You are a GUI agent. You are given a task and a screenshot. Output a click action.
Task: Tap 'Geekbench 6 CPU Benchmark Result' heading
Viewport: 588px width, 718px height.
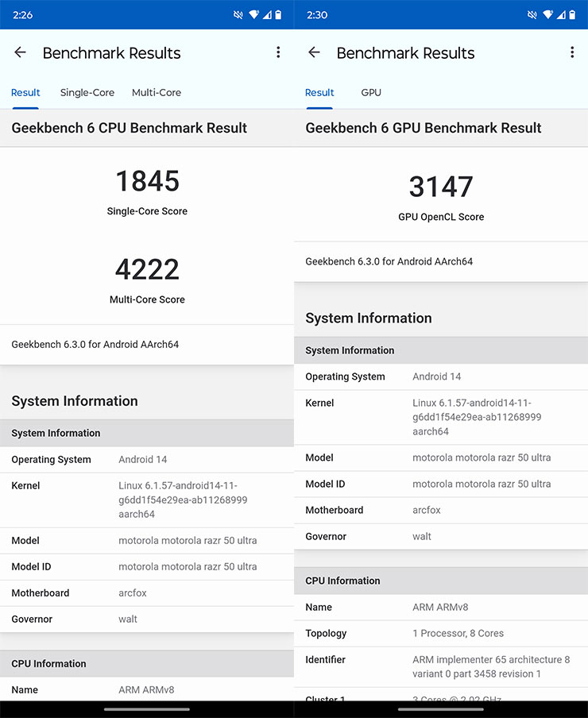(x=130, y=128)
